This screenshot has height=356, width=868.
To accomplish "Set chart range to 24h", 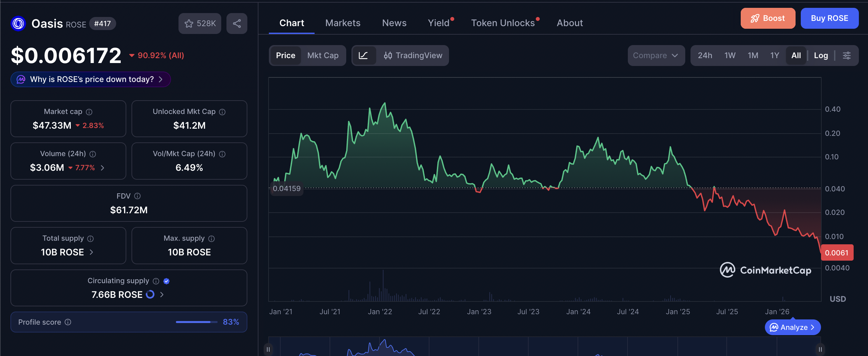I will pyautogui.click(x=705, y=56).
